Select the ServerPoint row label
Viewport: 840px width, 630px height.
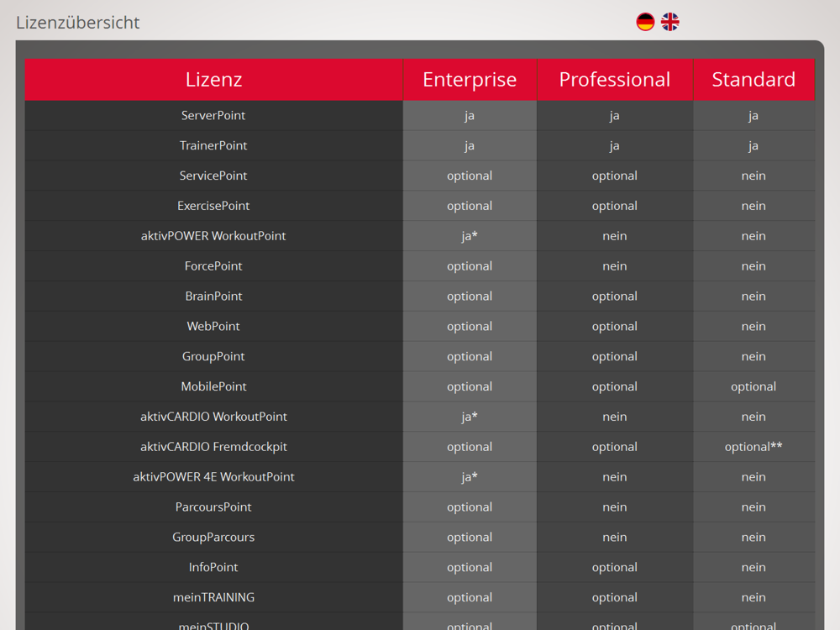pyautogui.click(x=213, y=115)
